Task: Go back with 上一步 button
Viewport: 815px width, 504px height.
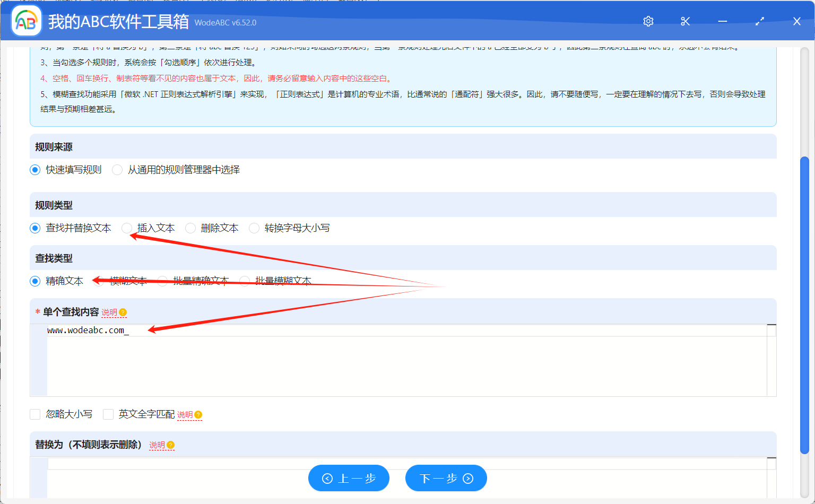Action: (349, 479)
